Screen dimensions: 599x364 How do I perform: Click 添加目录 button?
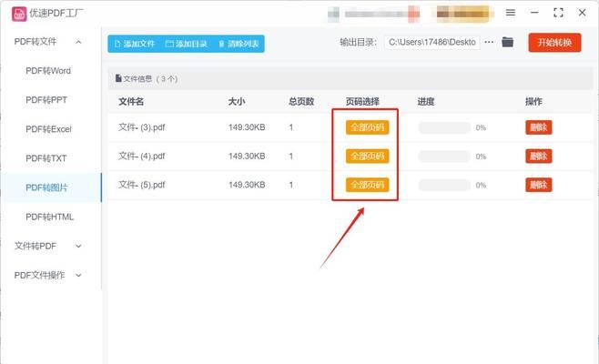coord(187,44)
